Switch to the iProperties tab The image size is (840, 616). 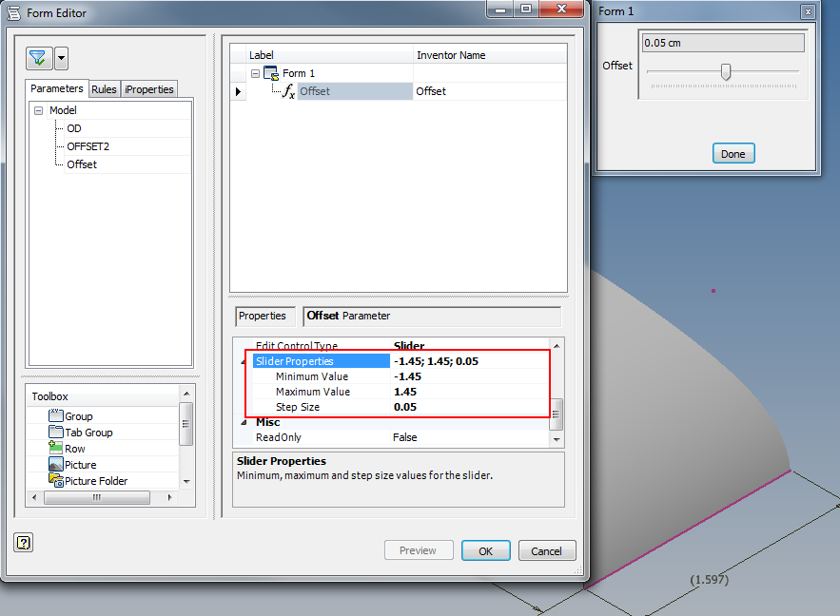click(x=149, y=89)
